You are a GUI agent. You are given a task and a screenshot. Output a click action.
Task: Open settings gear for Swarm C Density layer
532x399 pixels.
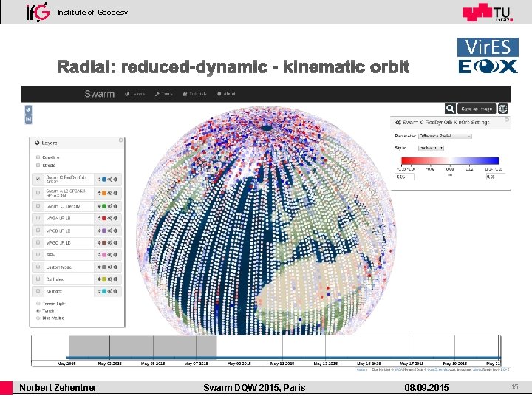(x=110, y=206)
